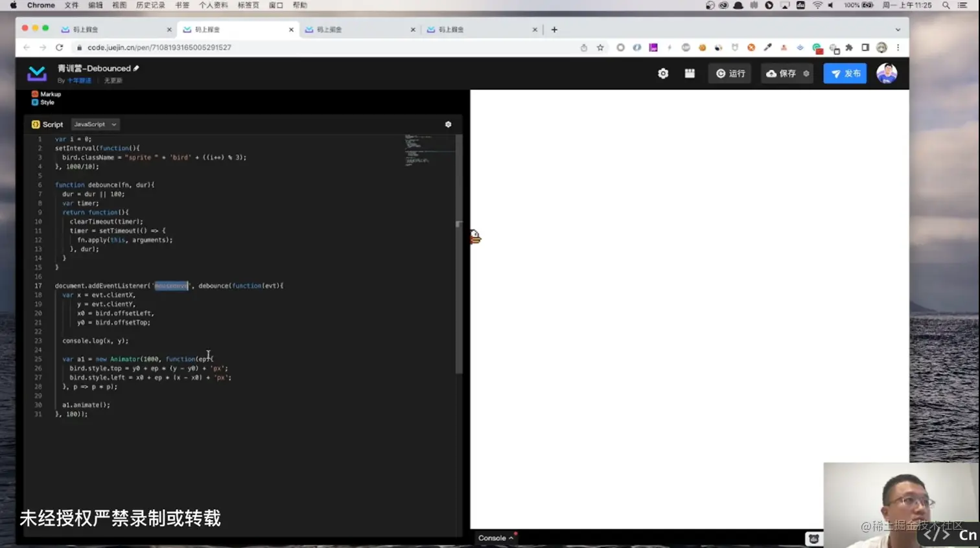Click the blue 发布 publish button
980x548 pixels.
click(x=845, y=74)
